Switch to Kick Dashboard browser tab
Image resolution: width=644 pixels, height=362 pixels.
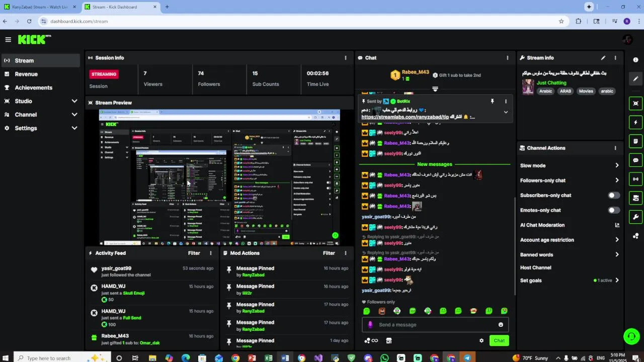pyautogui.click(x=121, y=7)
